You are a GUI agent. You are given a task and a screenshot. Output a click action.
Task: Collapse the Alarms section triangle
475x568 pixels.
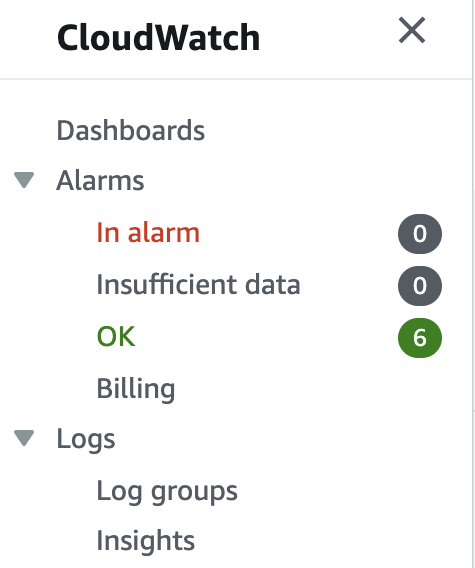[x=24, y=180]
